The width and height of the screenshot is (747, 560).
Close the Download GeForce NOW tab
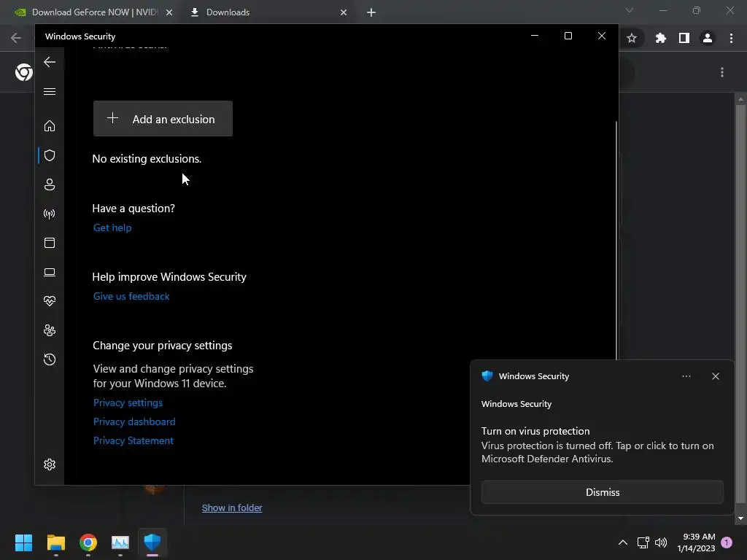[x=169, y=12]
